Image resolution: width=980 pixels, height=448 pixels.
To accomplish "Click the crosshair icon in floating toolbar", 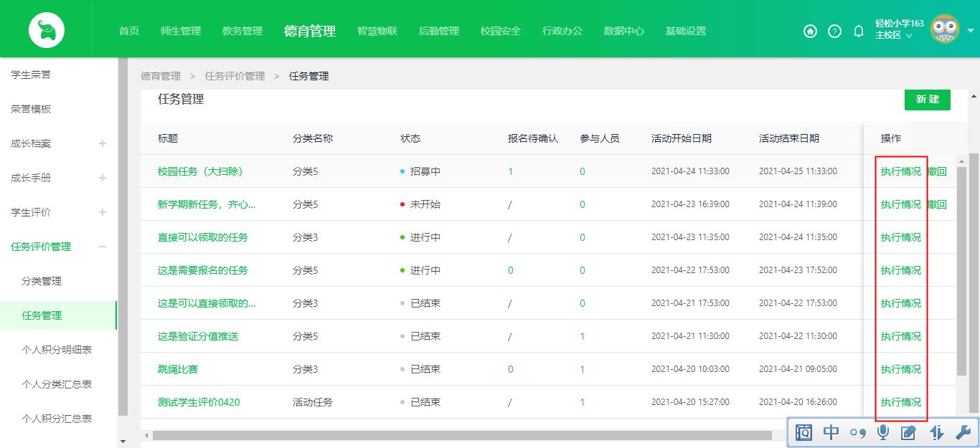I will [x=830, y=432].
